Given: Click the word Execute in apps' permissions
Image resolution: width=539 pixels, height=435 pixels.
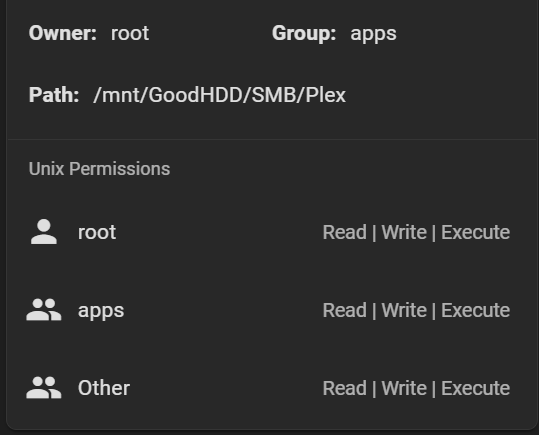Looking at the screenshot, I should click(x=475, y=310).
